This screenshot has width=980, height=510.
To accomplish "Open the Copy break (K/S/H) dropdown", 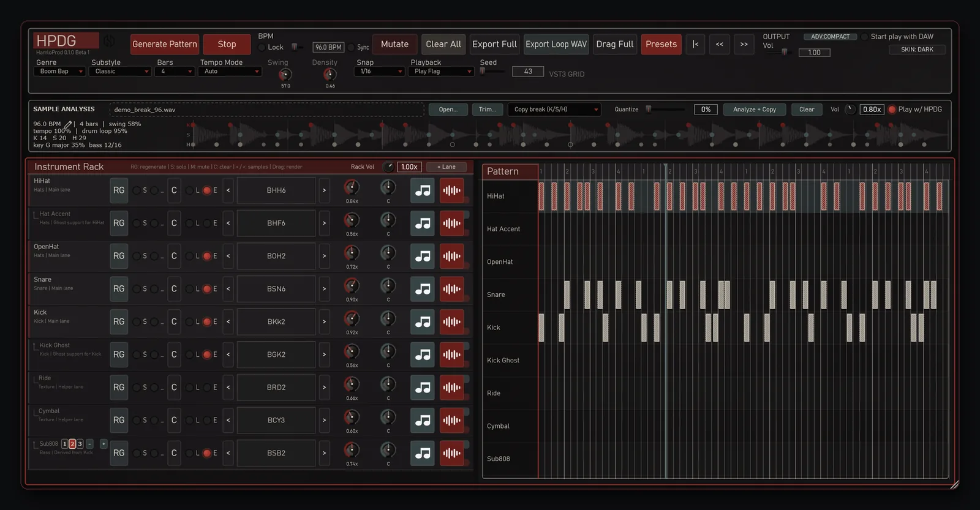I will [x=554, y=110].
